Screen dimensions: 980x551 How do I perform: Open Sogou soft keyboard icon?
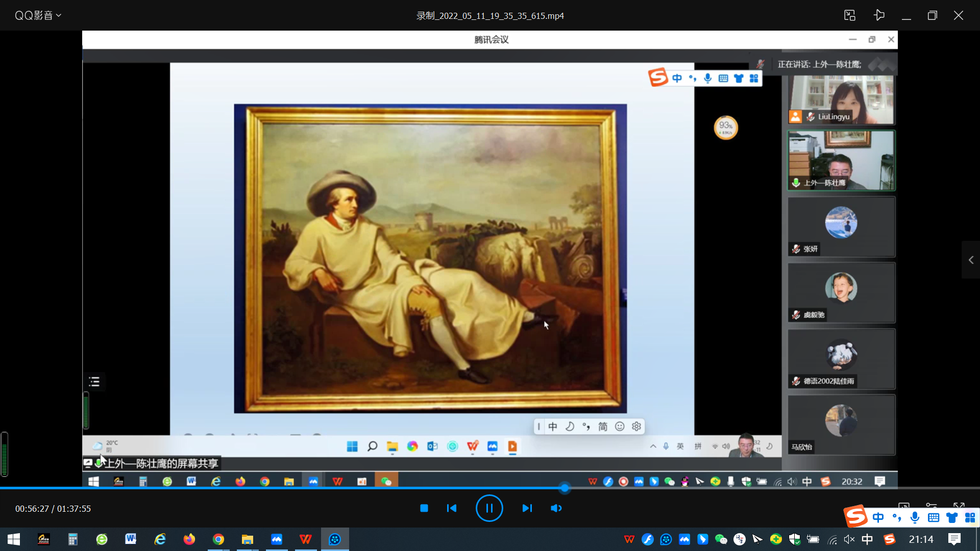tap(934, 518)
